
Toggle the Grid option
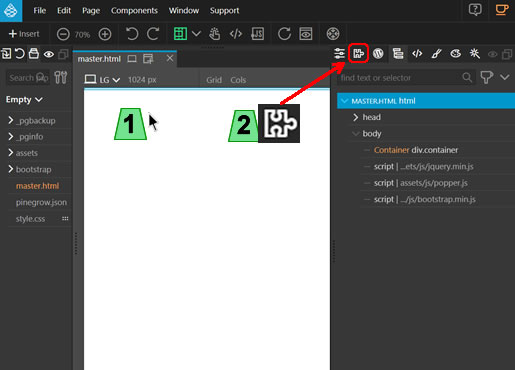pos(214,80)
